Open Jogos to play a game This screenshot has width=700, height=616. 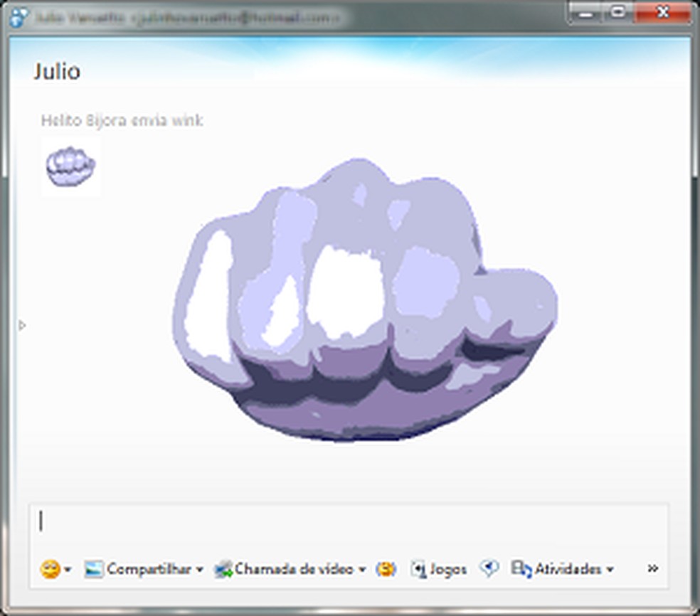click(419, 569)
